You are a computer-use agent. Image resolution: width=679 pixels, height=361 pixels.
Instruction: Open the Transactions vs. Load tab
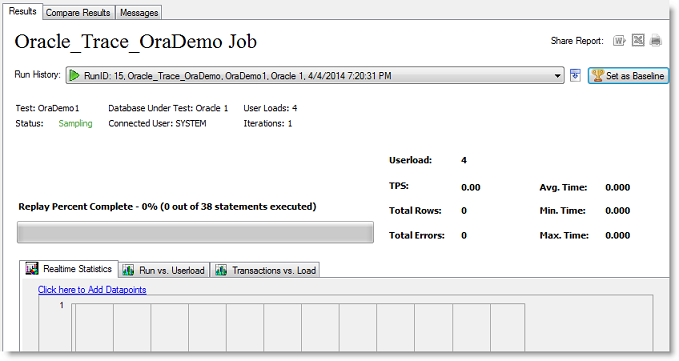point(265,270)
